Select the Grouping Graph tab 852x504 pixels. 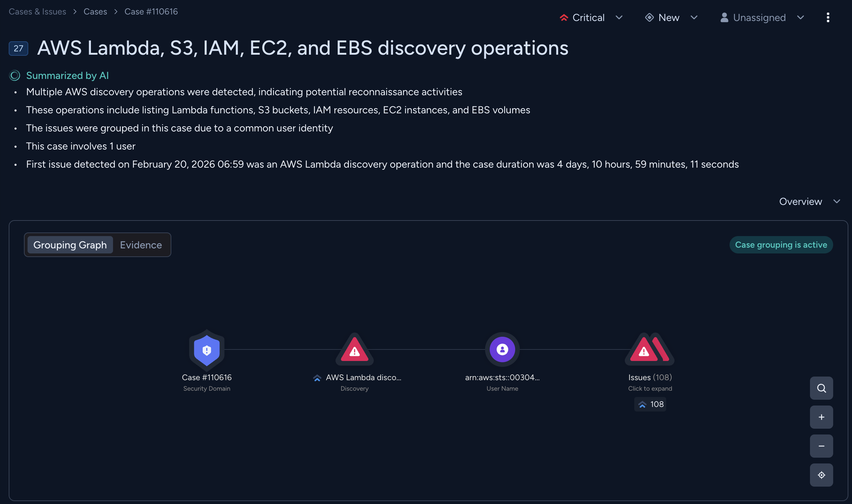pos(70,245)
